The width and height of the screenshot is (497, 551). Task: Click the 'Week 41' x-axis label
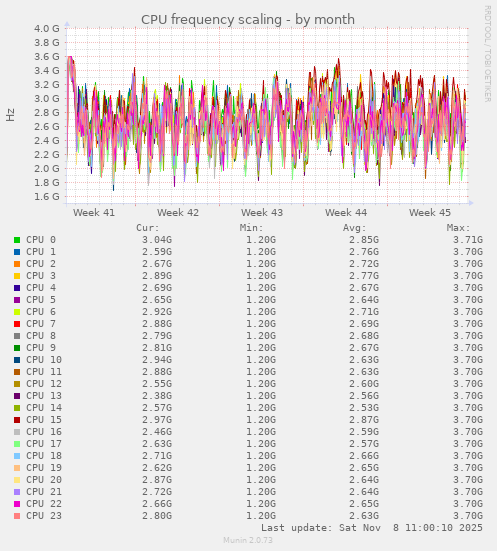click(94, 213)
